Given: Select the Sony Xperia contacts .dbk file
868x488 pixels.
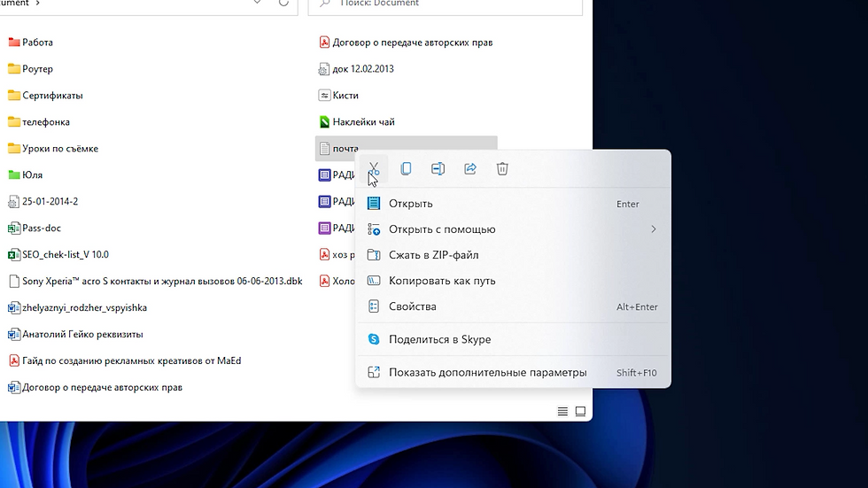Looking at the screenshot, I should [x=155, y=281].
